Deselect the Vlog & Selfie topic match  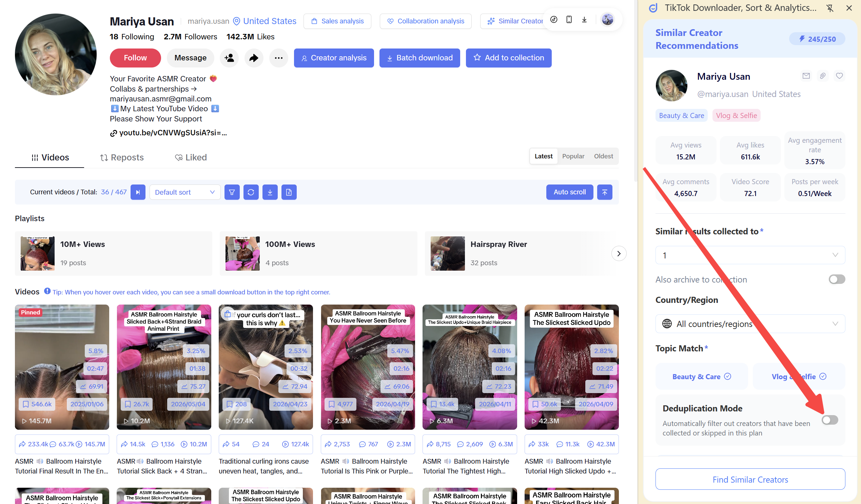[799, 376]
